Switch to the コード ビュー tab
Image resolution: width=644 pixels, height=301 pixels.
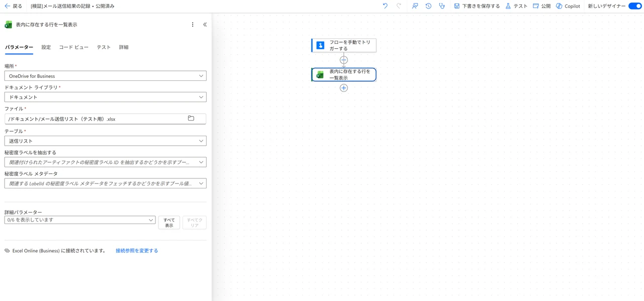[73, 47]
